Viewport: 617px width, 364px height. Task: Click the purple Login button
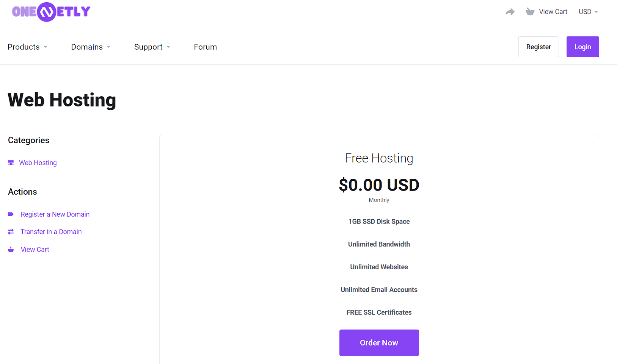click(583, 47)
